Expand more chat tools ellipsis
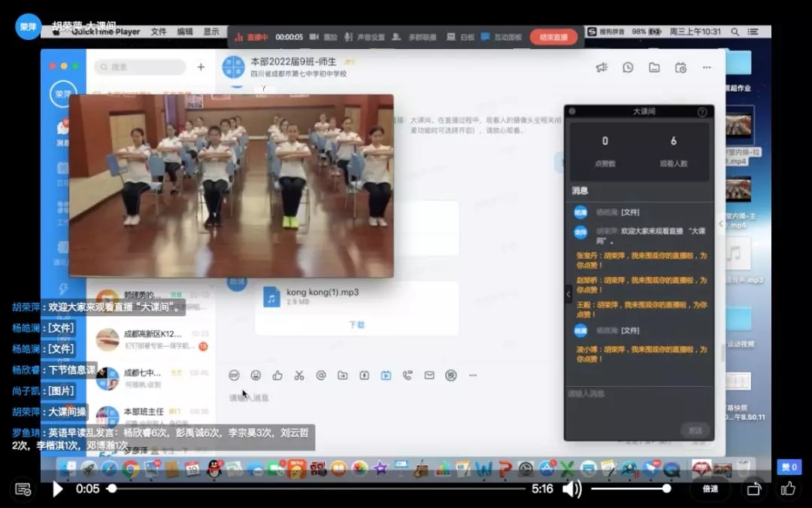The image size is (812, 508). coord(473,375)
